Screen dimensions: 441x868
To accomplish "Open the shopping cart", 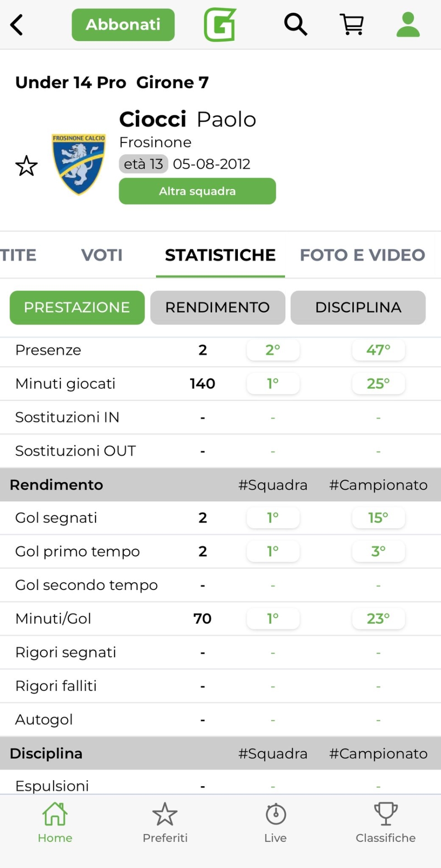I will click(351, 24).
